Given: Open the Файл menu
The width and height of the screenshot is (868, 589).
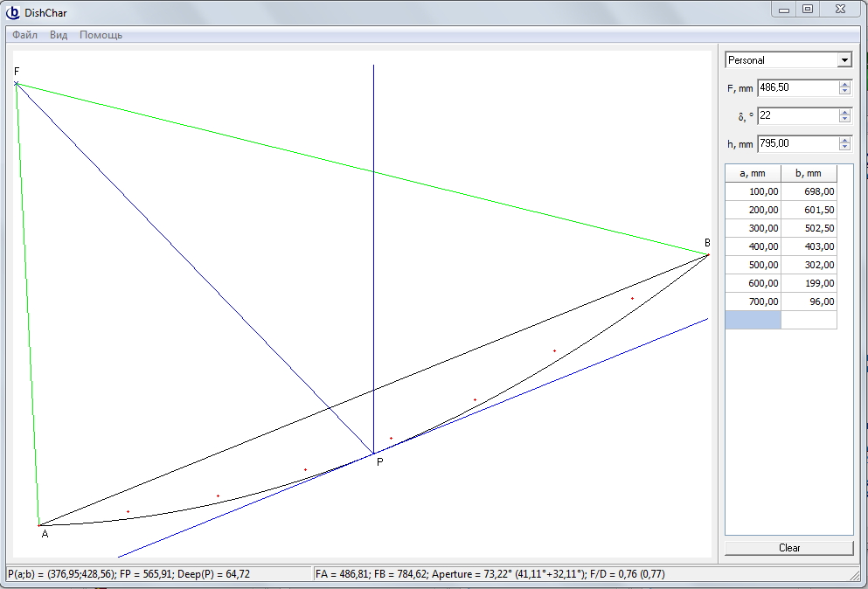Looking at the screenshot, I should [x=24, y=35].
